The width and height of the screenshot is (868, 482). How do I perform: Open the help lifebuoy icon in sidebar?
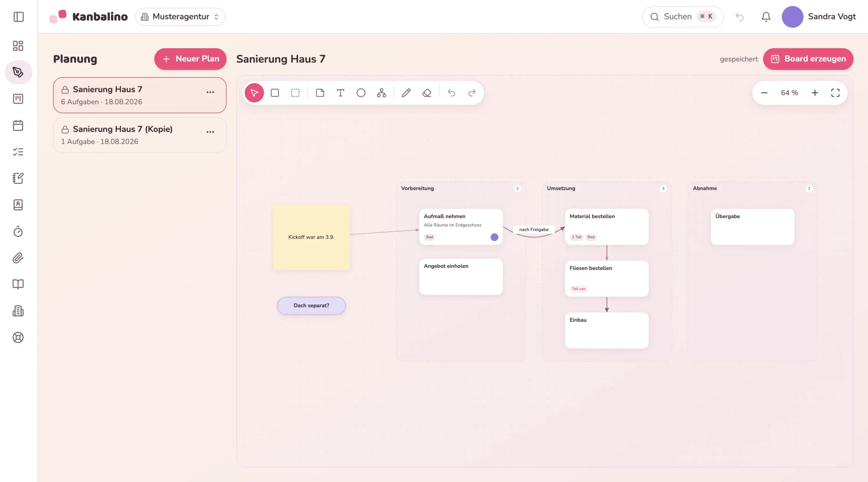click(18, 338)
